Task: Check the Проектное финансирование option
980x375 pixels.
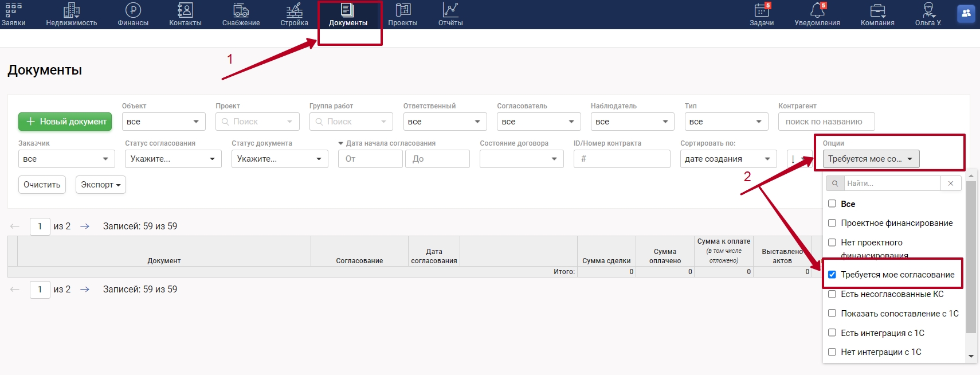Action: coord(832,223)
